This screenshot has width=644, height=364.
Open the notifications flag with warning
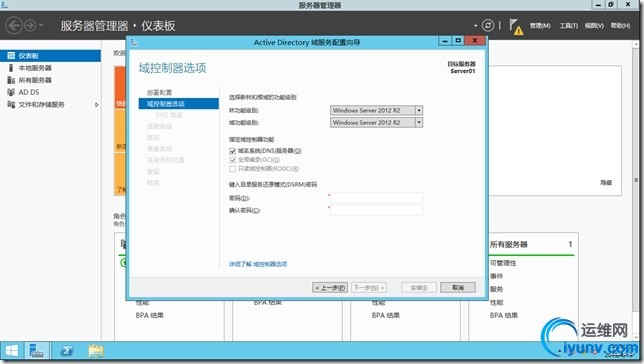516,27
